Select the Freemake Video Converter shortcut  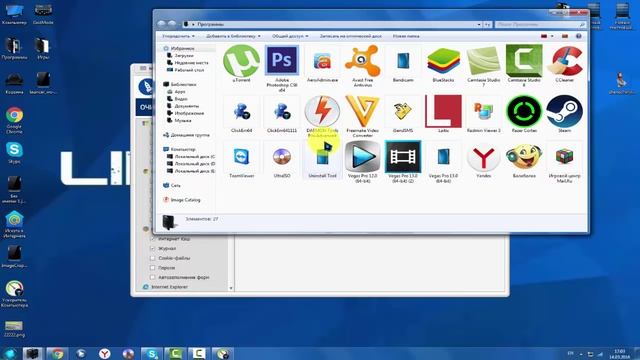click(x=362, y=111)
